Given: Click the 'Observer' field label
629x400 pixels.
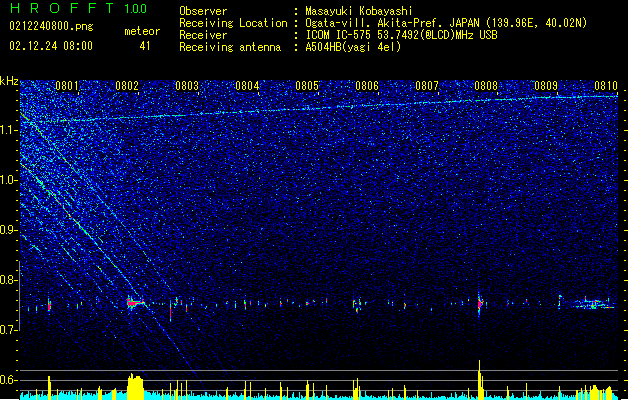Looking at the screenshot, I should coord(203,11).
